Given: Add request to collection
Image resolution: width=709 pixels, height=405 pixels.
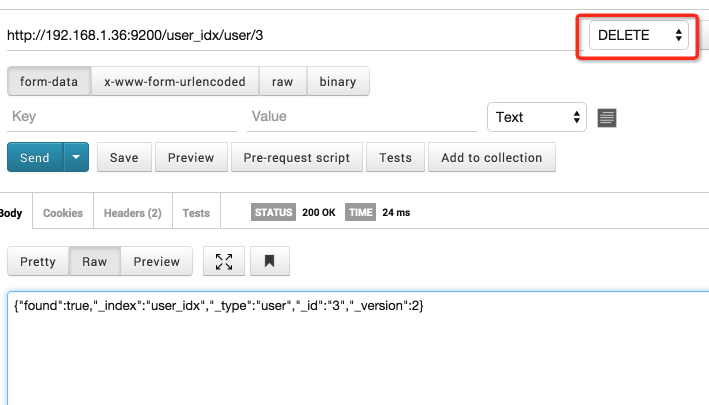Looking at the screenshot, I should coord(492,157).
